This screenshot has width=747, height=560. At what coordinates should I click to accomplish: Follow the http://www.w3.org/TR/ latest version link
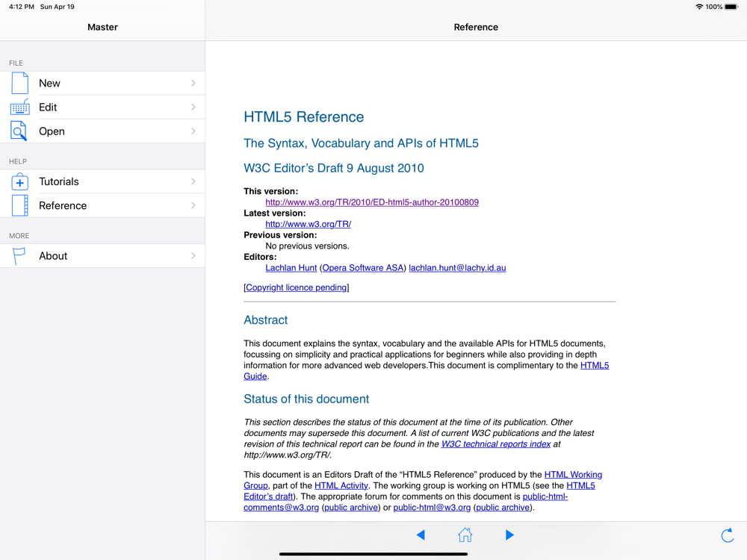[x=309, y=224]
